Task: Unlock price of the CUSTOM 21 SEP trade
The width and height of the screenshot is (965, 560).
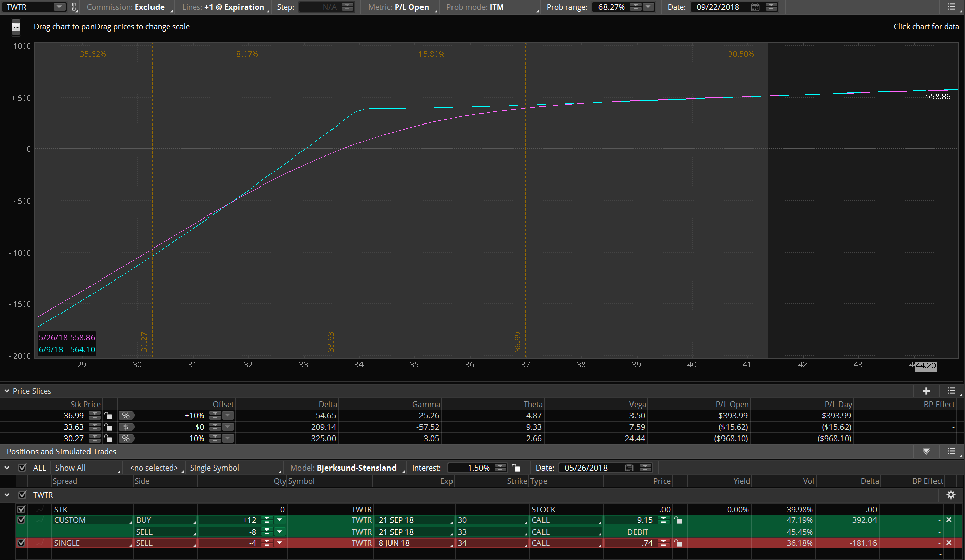Action: pos(678,520)
